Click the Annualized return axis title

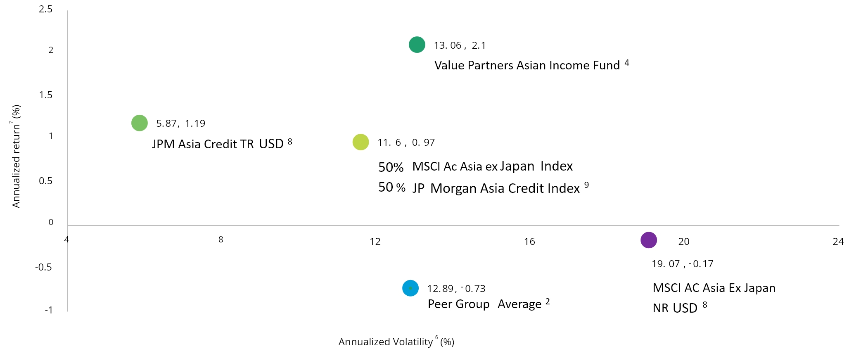click(x=16, y=156)
